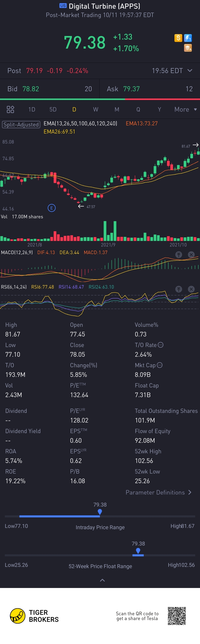The height and width of the screenshot is (644, 200).
Task: Select the Y yearly chart tab
Action: pyautogui.click(x=159, y=109)
